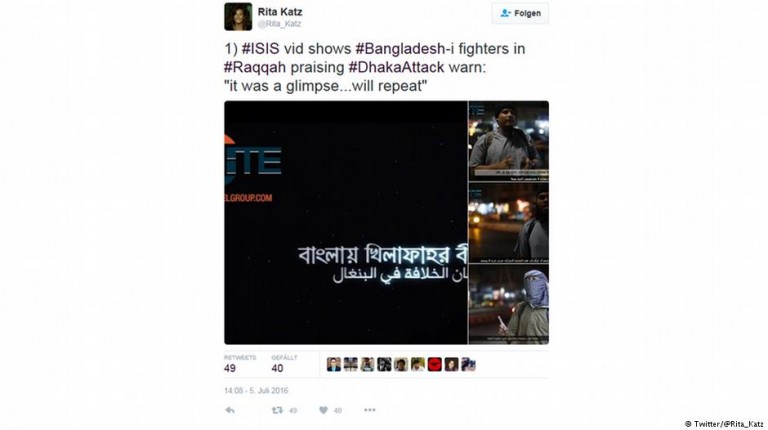Click the Folgen follow button
This screenshot has height=430, width=768.
coord(520,13)
